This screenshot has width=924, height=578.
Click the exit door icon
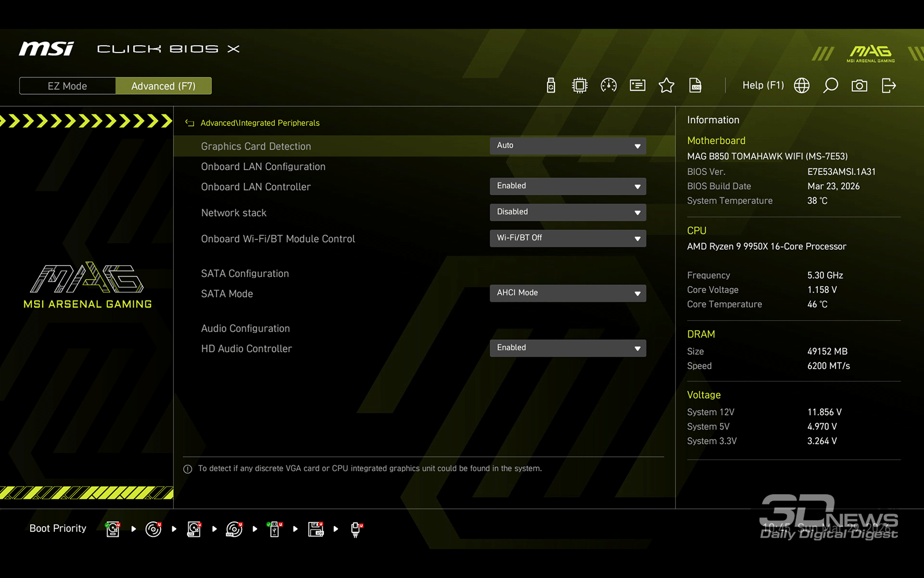click(x=889, y=86)
